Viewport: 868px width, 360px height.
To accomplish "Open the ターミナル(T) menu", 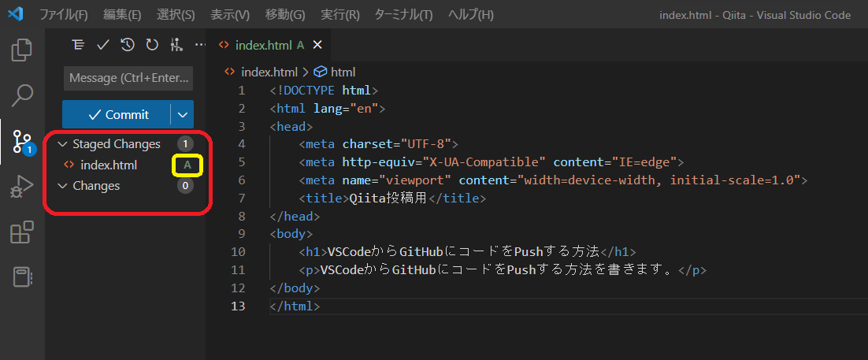I will coord(403,15).
